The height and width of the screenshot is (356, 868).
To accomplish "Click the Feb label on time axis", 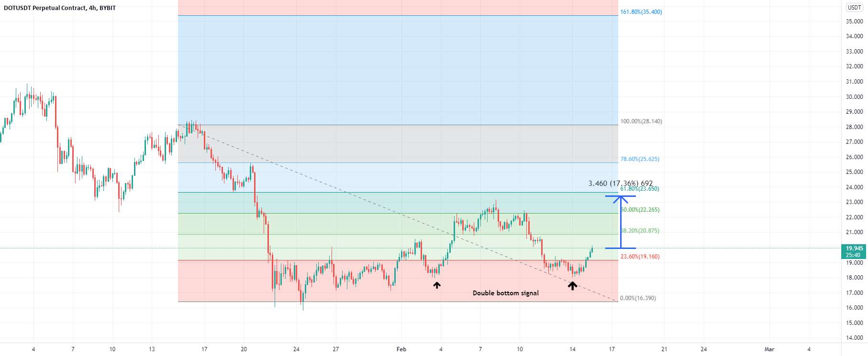I will coord(401,349).
